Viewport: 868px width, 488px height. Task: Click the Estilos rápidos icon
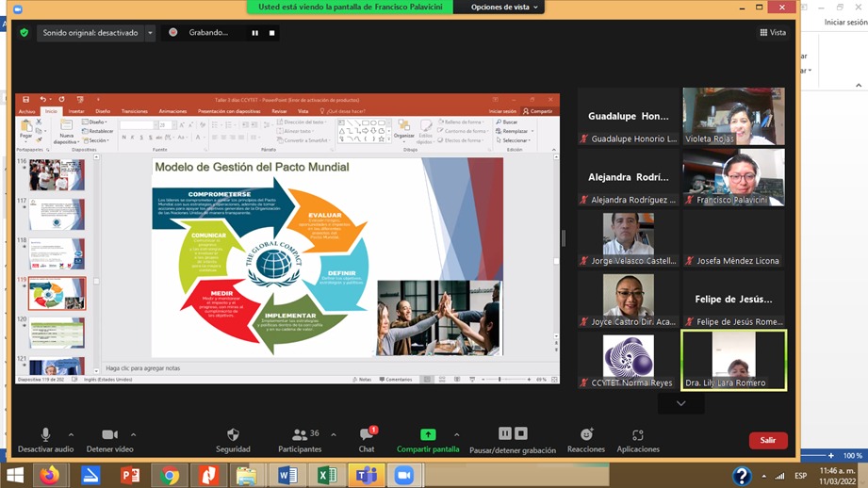[x=426, y=125]
